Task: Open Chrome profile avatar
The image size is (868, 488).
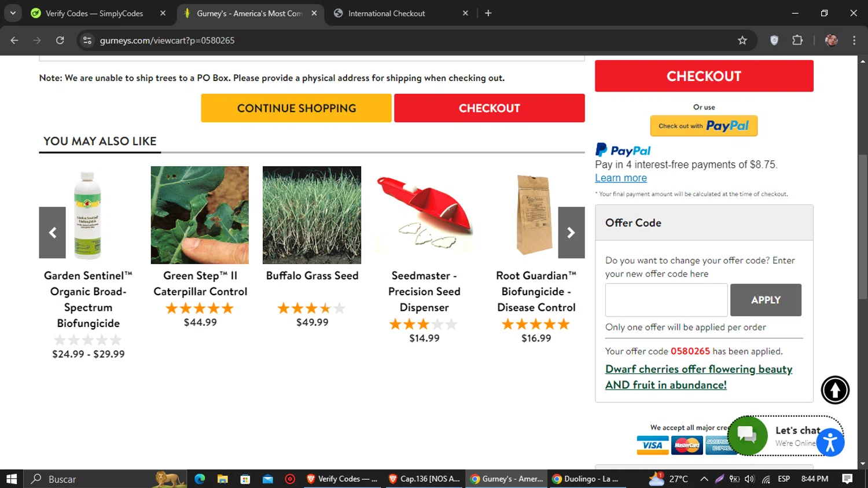Action: [x=832, y=40]
